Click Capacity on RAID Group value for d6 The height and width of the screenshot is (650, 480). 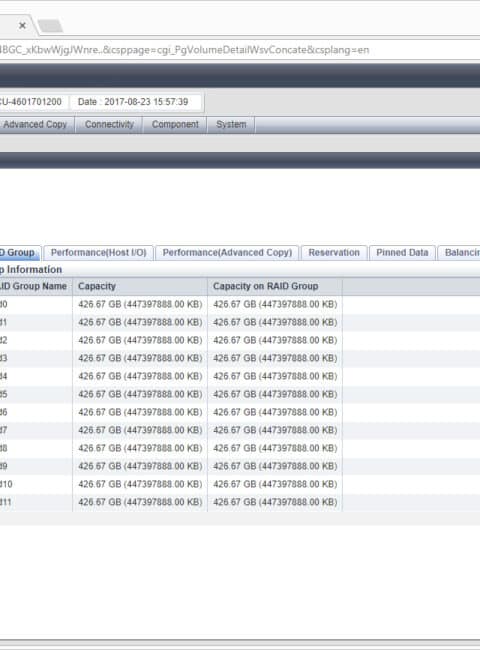[x=274, y=412]
